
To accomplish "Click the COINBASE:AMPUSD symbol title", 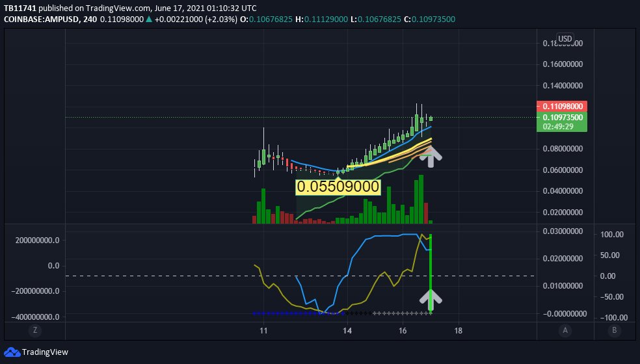I will [42, 19].
